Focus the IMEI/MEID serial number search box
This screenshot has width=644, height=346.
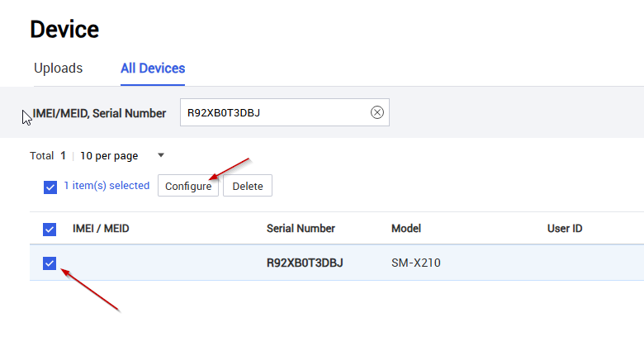pyautogui.click(x=275, y=112)
